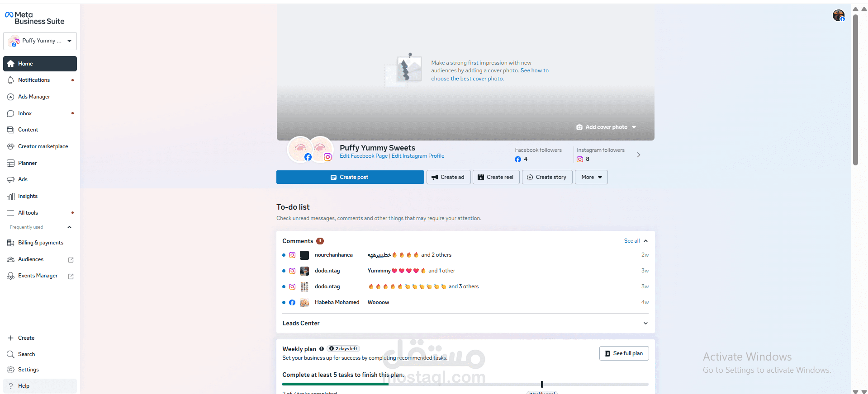The image size is (868, 394).
Task: Click the Create ad button
Action: tap(448, 177)
